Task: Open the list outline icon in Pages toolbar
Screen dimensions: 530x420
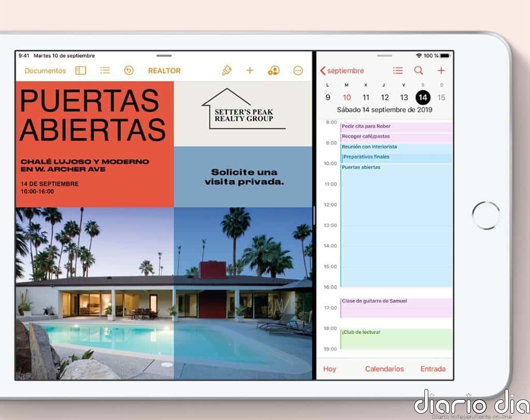Action: coord(105,70)
